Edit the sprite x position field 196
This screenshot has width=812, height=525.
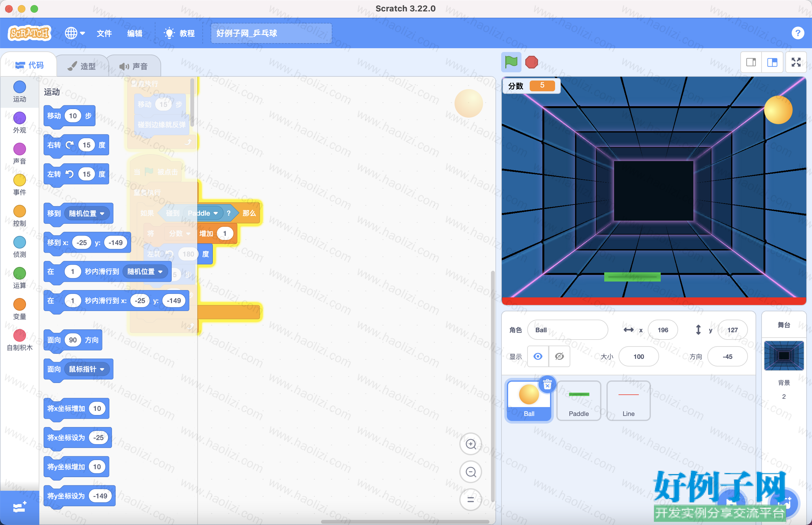663,330
